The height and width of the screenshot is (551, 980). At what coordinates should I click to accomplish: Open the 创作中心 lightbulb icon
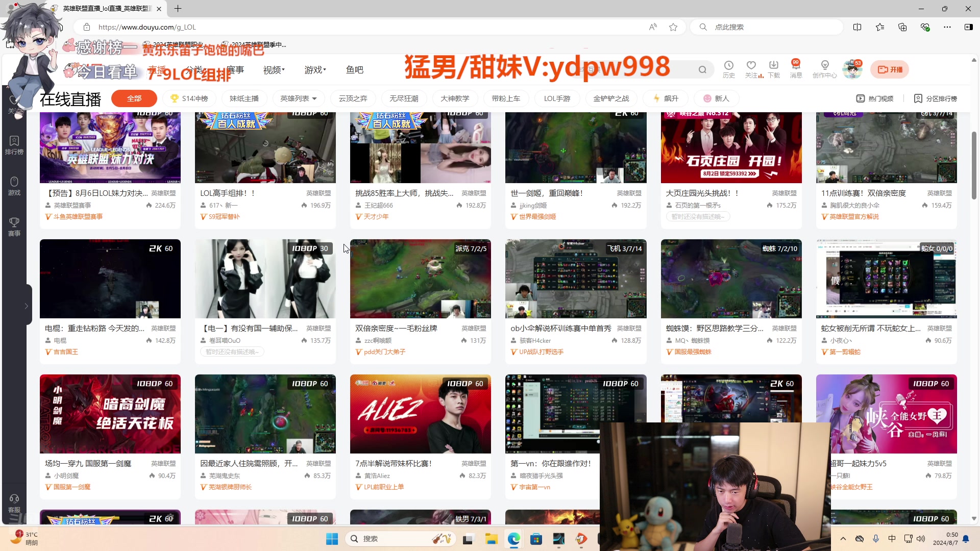825,69
